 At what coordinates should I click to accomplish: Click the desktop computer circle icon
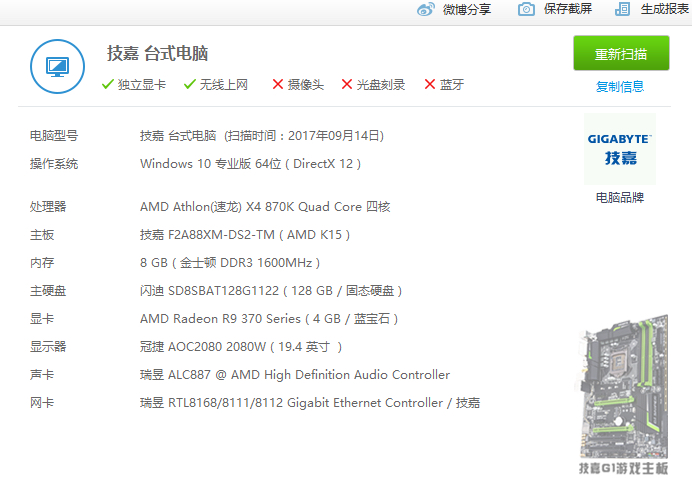57,67
